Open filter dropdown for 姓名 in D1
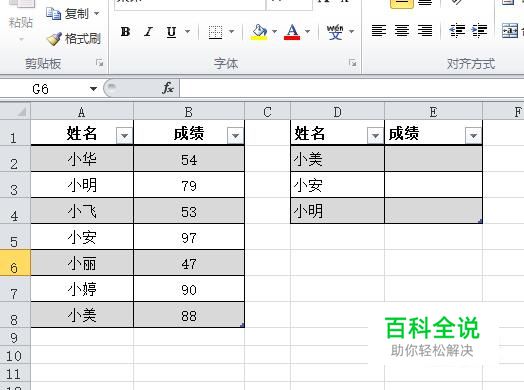The image size is (524, 390). [x=375, y=136]
